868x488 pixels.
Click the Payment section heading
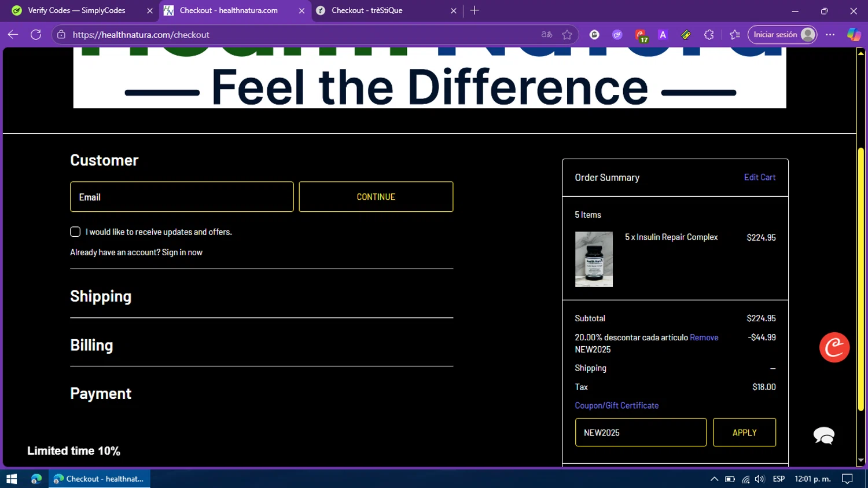(x=101, y=394)
